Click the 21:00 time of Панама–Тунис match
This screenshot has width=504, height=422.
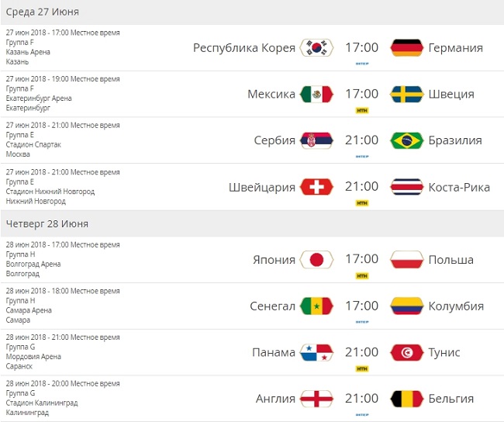(x=361, y=352)
